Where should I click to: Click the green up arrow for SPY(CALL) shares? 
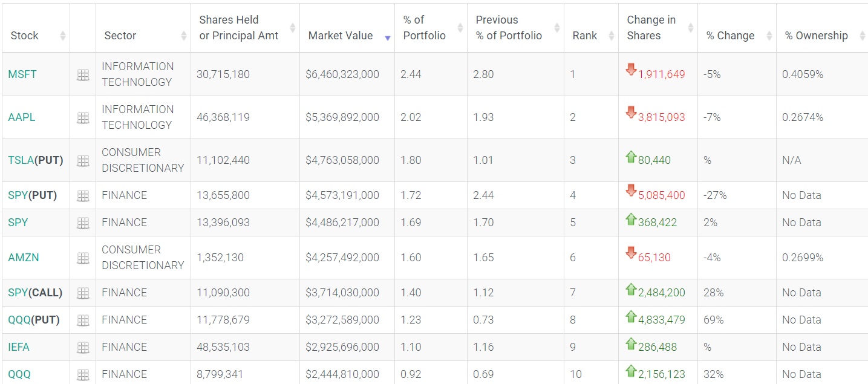(631, 290)
